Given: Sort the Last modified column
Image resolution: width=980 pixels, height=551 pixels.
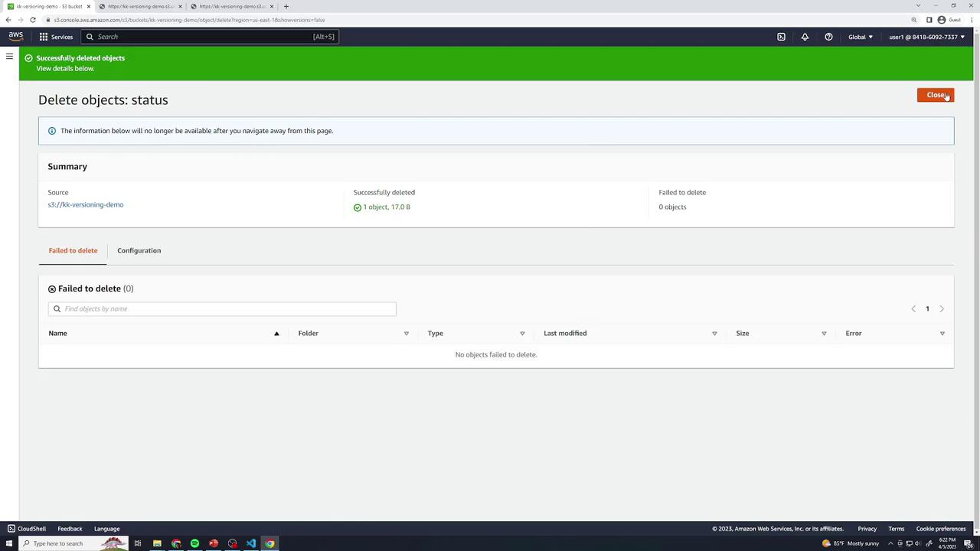Looking at the screenshot, I should point(714,334).
